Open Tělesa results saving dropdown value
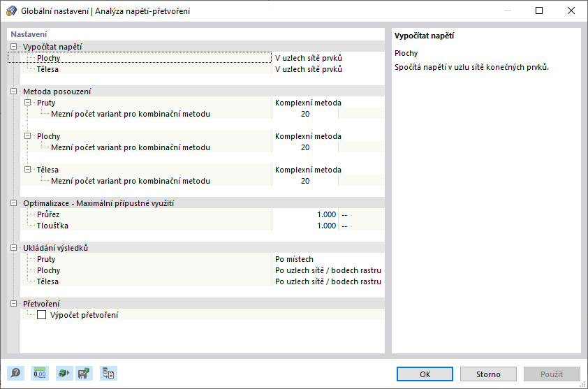The width and height of the screenshot is (588, 389). coord(328,281)
